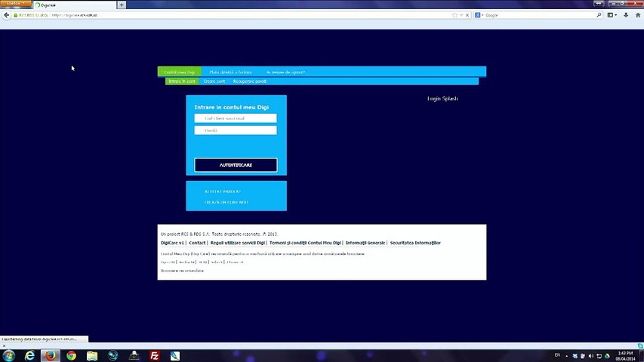Open the Ai nevoie de ajutor menu item
Screen dimensions: 644x362
click(x=285, y=72)
